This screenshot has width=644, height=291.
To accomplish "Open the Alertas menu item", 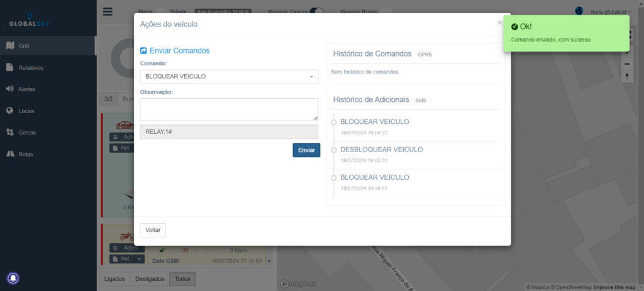I will tap(48, 89).
